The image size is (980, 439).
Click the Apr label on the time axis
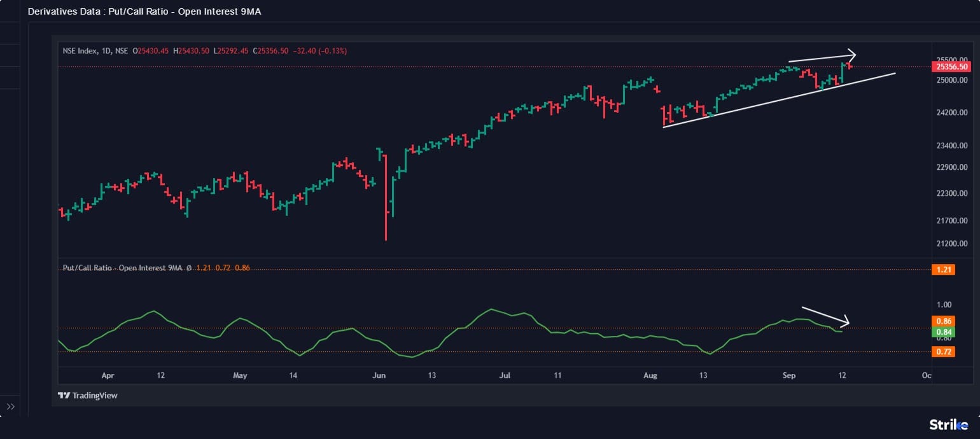[108, 375]
